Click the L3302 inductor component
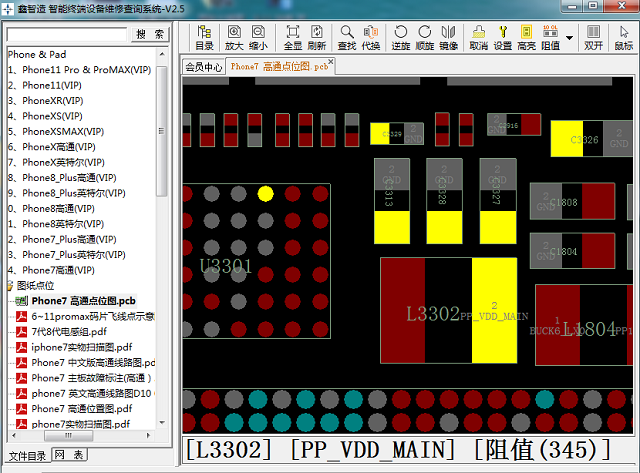640x473 pixels. 449,310
